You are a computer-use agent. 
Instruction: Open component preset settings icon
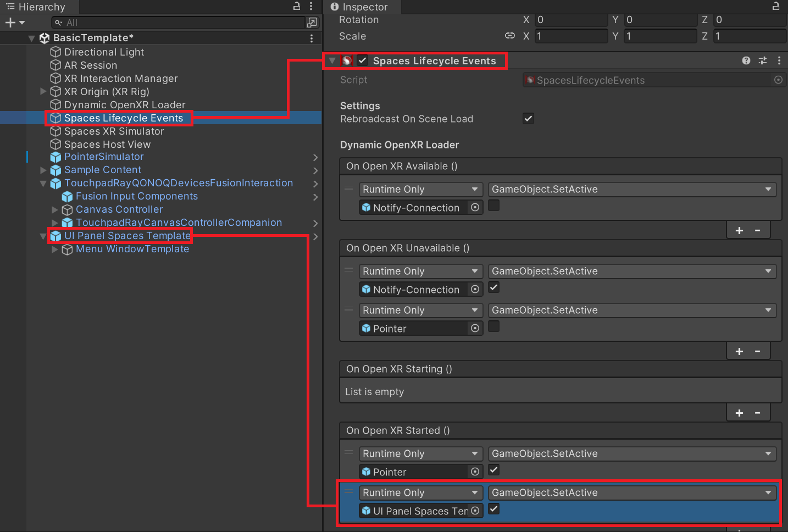[x=763, y=60]
